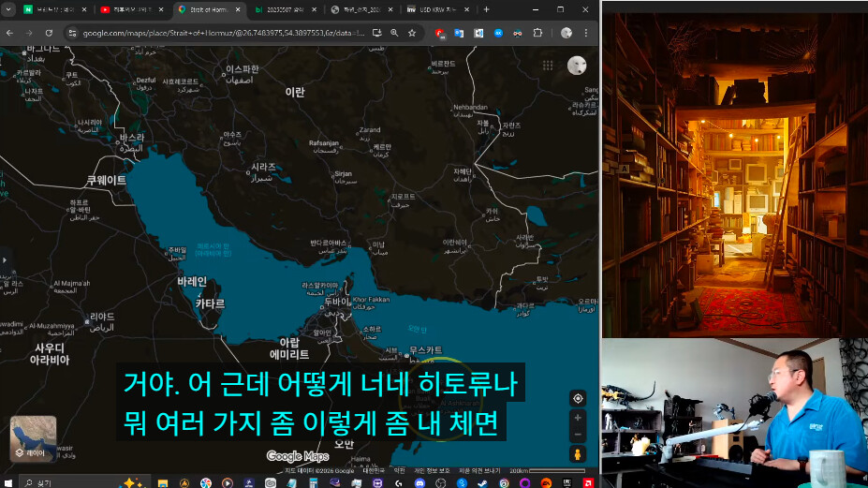Click the 이스파한 city label
This screenshot has width=868, height=488.
pyautogui.click(x=243, y=69)
